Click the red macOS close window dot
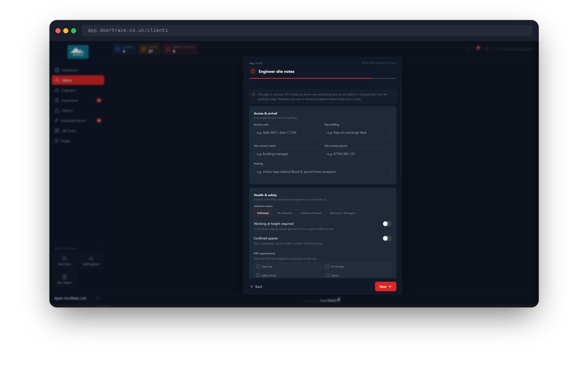The image size is (588, 378). tap(58, 30)
